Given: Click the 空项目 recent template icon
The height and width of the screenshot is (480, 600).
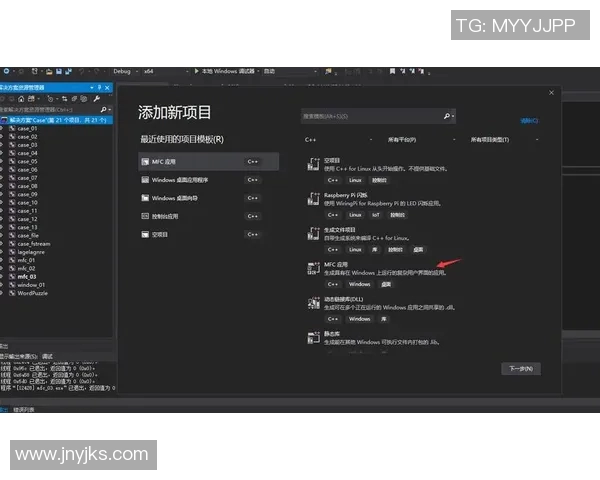Looking at the screenshot, I should coord(145,234).
